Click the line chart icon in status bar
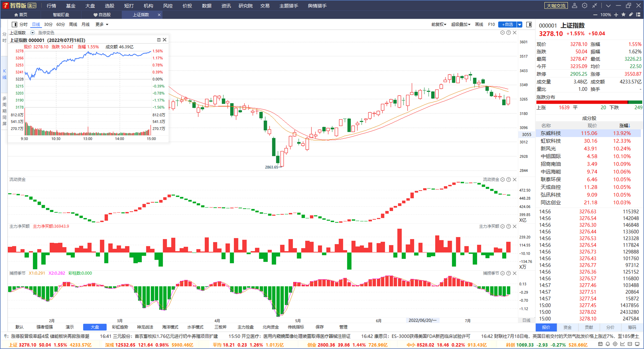The height and width of the screenshot is (349, 644). (623, 344)
